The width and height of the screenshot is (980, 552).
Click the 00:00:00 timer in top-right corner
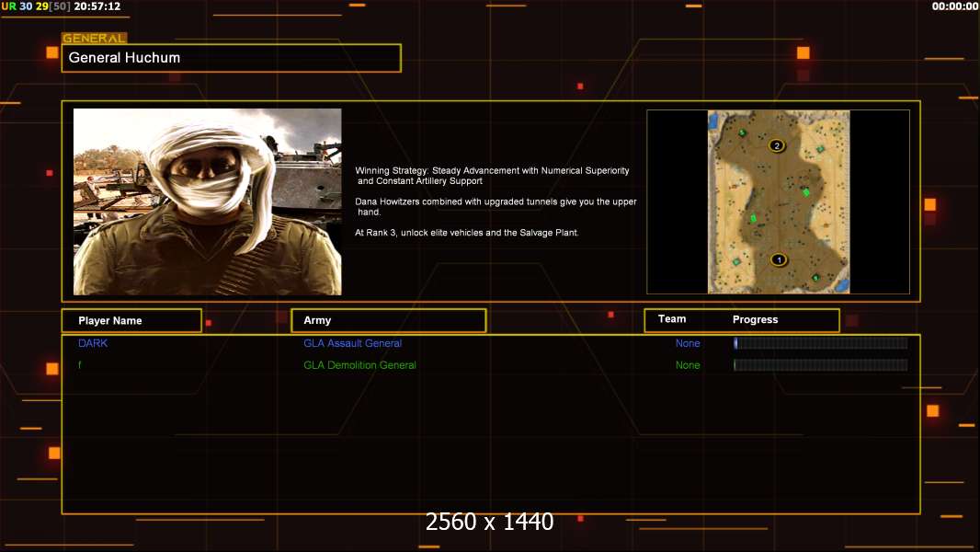click(954, 6)
